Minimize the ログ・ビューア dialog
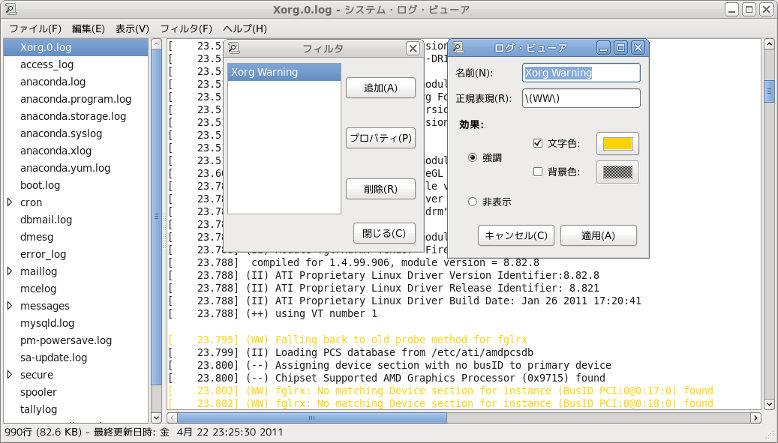The height and width of the screenshot is (443, 778). pyautogui.click(x=604, y=48)
